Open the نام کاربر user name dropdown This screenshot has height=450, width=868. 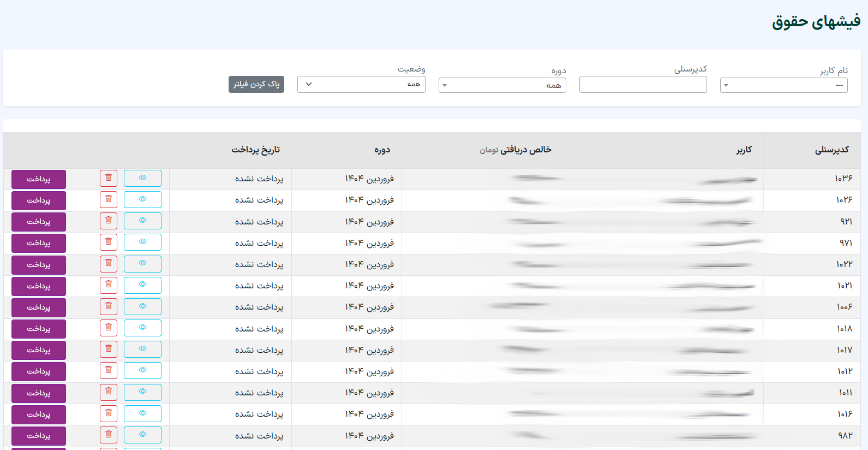pyautogui.click(x=783, y=85)
